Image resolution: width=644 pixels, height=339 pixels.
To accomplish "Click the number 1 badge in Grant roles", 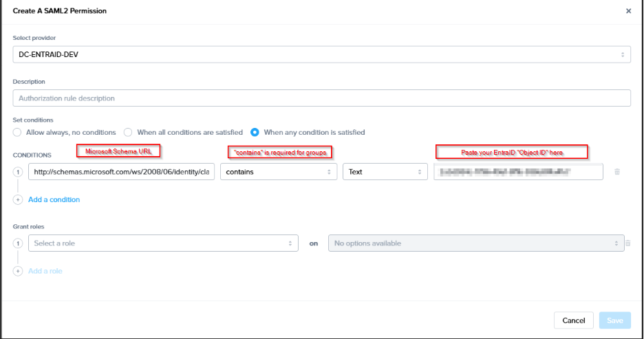I will (18, 243).
